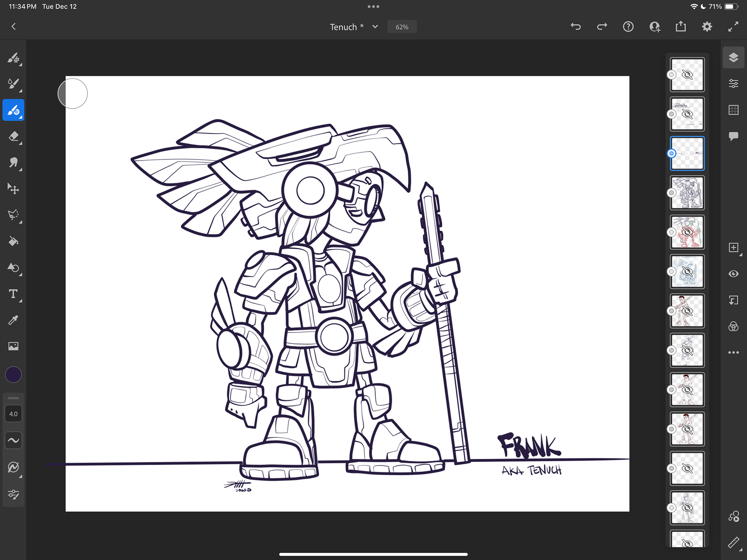Image resolution: width=747 pixels, height=560 pixels.
Task: Open the Comments panel
Action: coord(733,136)
